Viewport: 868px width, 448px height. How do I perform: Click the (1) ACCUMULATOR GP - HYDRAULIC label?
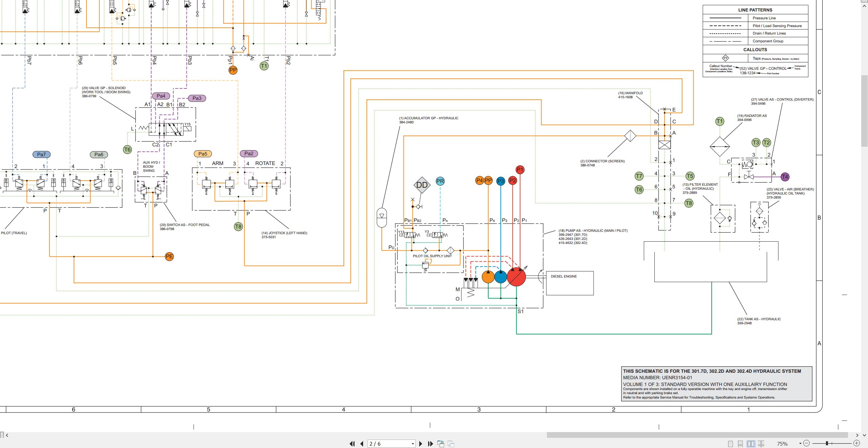point(429,118)
